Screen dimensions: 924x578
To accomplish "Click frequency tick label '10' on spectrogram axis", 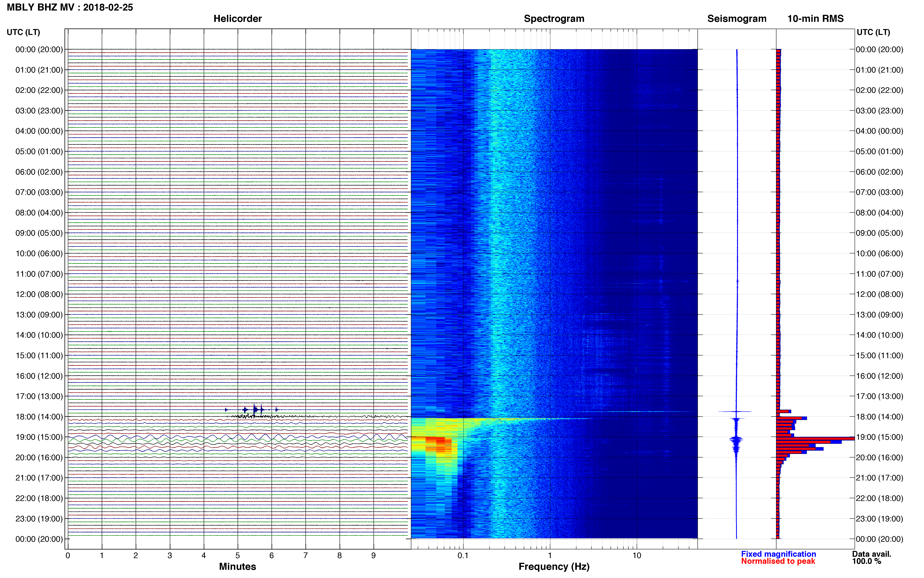I will coord(637,555).
